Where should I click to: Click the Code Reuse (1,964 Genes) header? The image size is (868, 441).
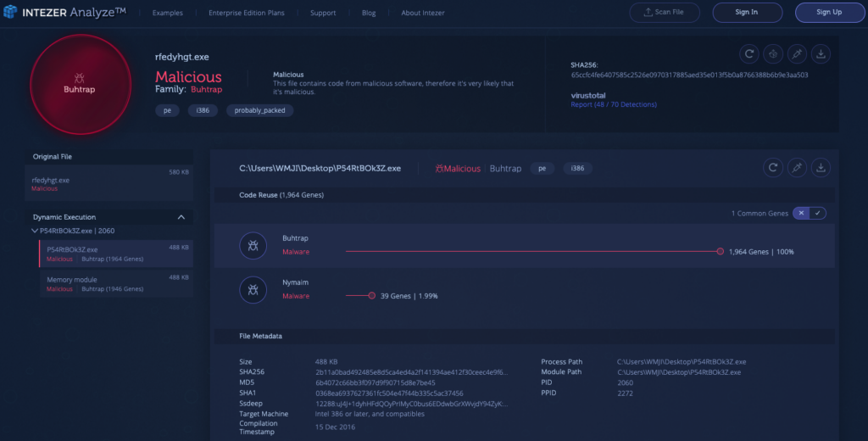pyautogui.click(x=281, y=195)
